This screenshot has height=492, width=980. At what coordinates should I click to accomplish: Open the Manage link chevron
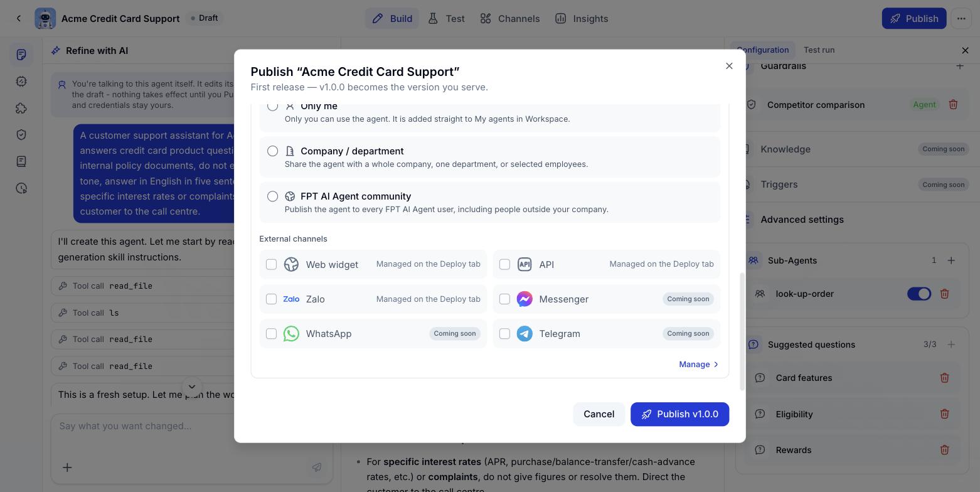(x=716, y=365)
